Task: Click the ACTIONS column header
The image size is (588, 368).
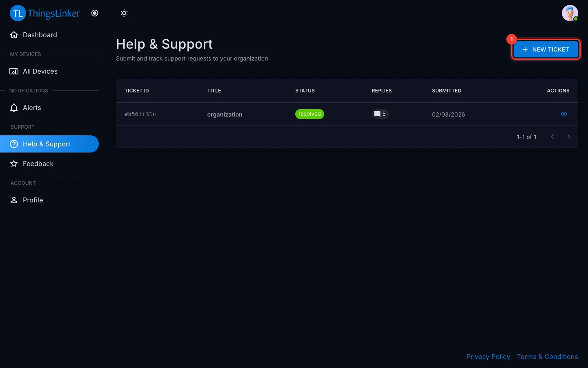Action: tap(558, 91)
